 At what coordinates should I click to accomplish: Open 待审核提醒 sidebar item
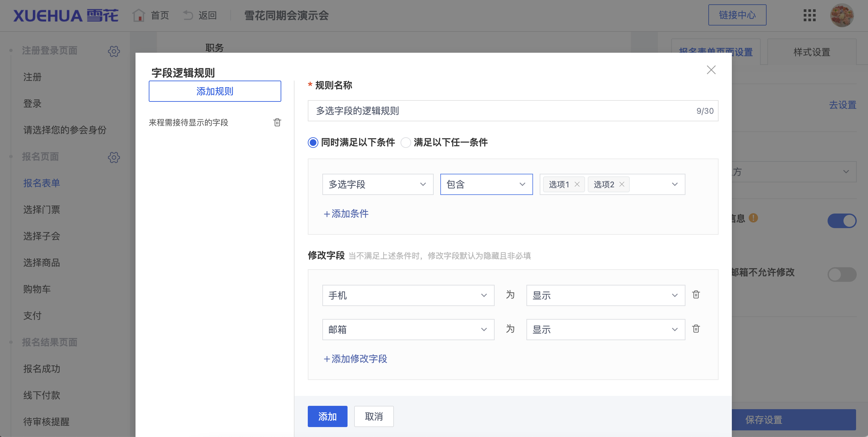click(46, 422)
